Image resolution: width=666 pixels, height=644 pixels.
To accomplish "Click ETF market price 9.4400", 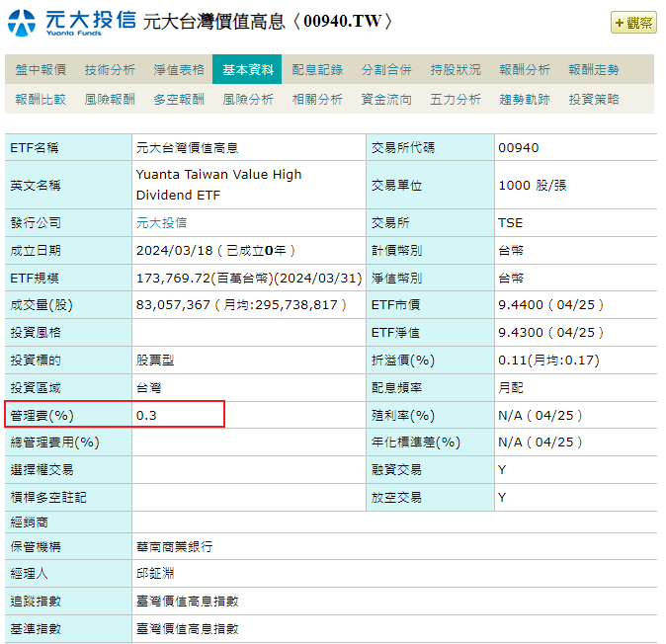I will pos(521,305).
